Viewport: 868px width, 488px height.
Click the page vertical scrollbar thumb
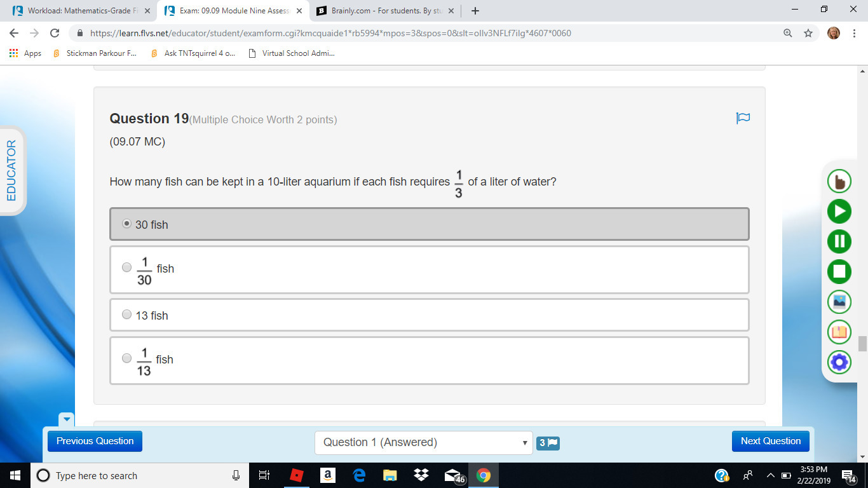tap(862, 344)
